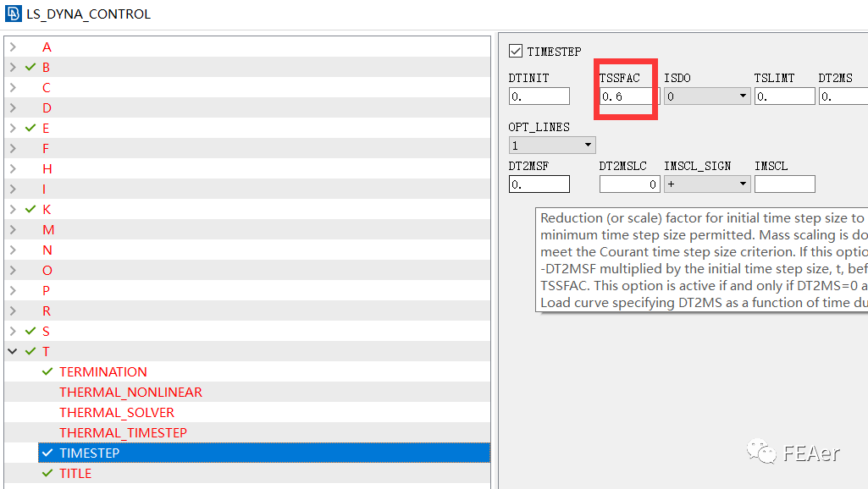Expand the S category chevron
This screenshot has width=868, height=489.
(x=13, y=331)
